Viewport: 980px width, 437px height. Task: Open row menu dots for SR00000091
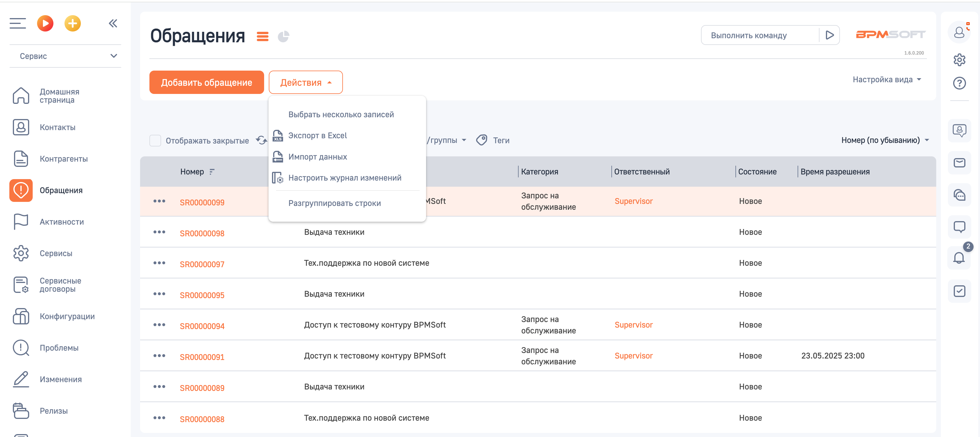pos(159,356)
